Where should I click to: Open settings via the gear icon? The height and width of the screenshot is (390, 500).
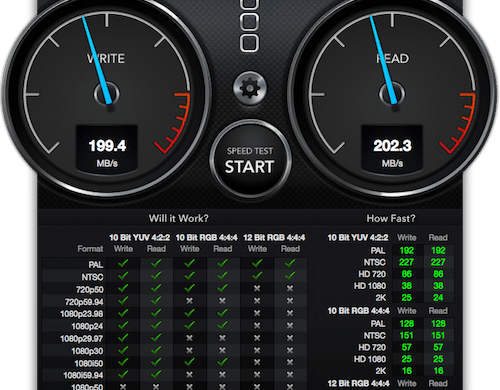pyautogui.click(x=250, y=88)
